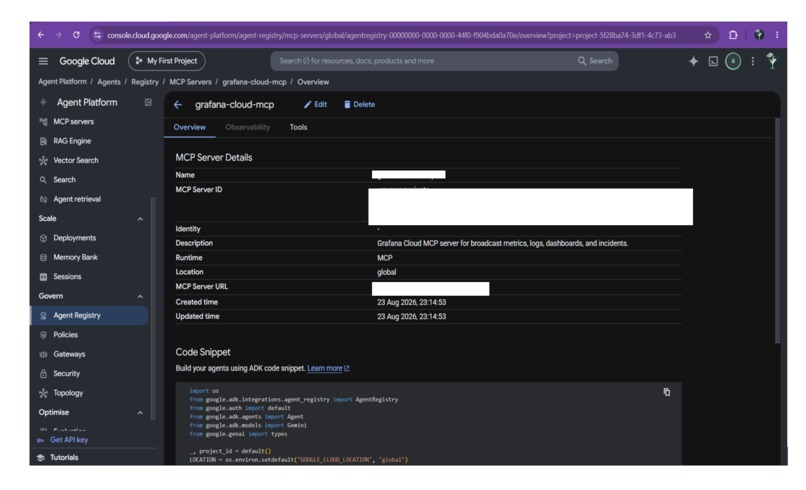The image size is (806, 490).
Task: Click Created time value 23 Aug 2026
Action: [411, 302]
